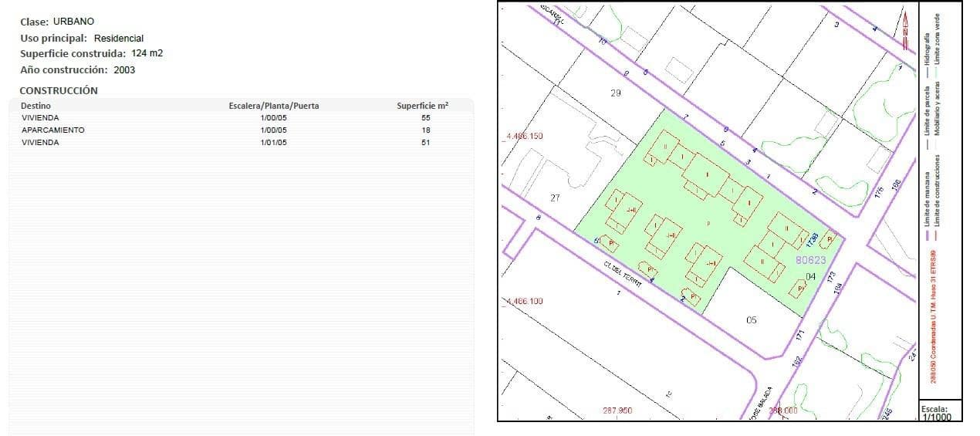Click parcel label 05 on the map
This screenshot has height=436, width=980.
[752, 319]
